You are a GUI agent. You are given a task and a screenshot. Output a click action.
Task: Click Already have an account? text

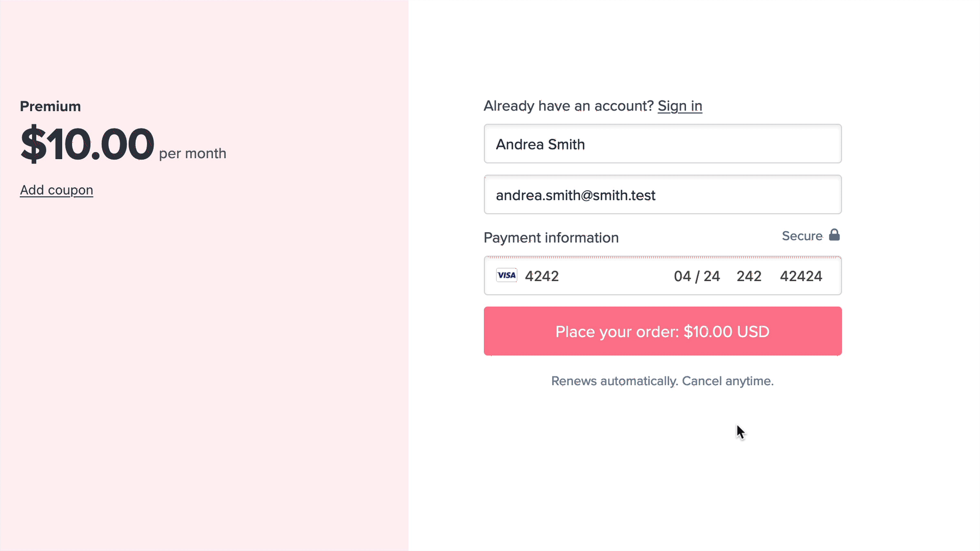[569, 106]
